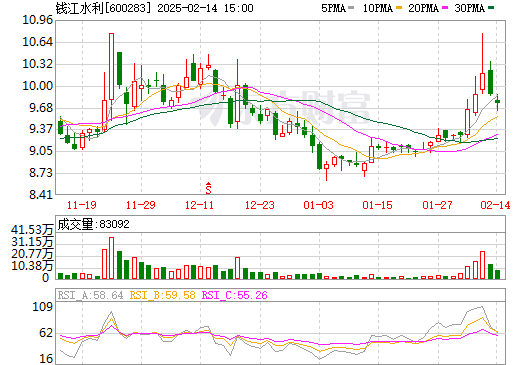Click the 01-27 date axis label
520x365 pixels.
click(437, 205)
